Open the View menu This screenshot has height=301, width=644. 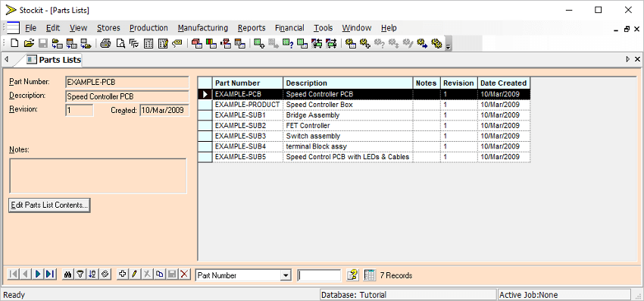pos(78,28)
